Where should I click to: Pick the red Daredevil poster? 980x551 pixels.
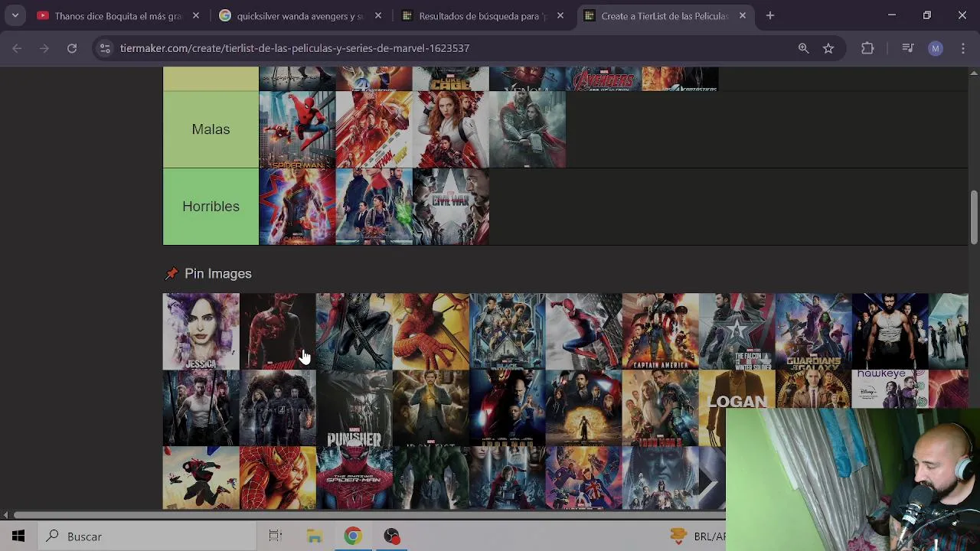[x=277, y=331]
